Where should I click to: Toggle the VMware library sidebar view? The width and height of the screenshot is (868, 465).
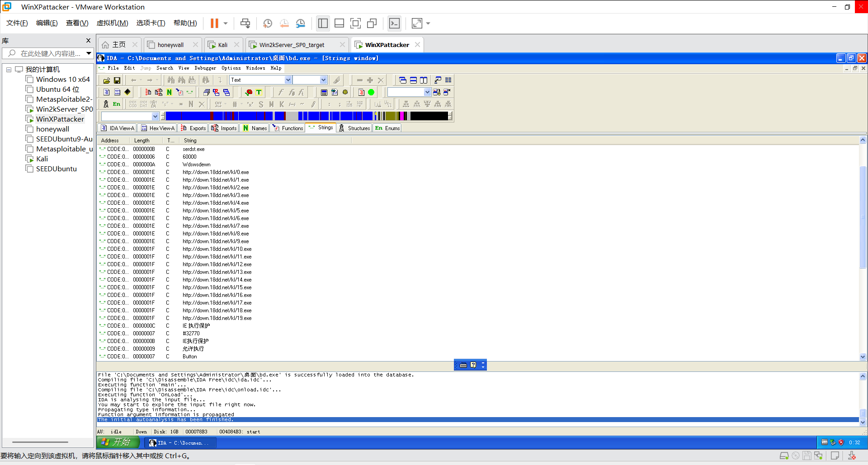(323, 23)
